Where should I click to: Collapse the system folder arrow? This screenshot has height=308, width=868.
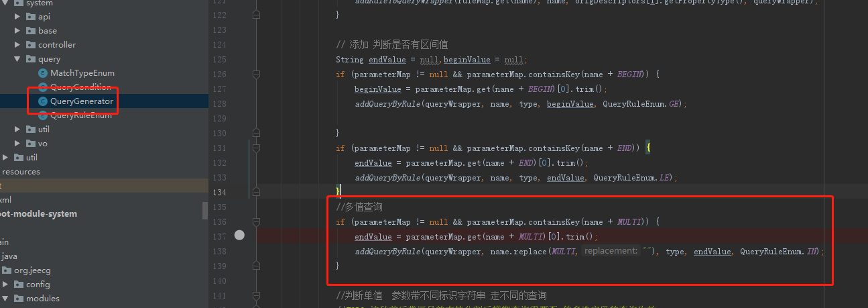click(x=6, y=3)
